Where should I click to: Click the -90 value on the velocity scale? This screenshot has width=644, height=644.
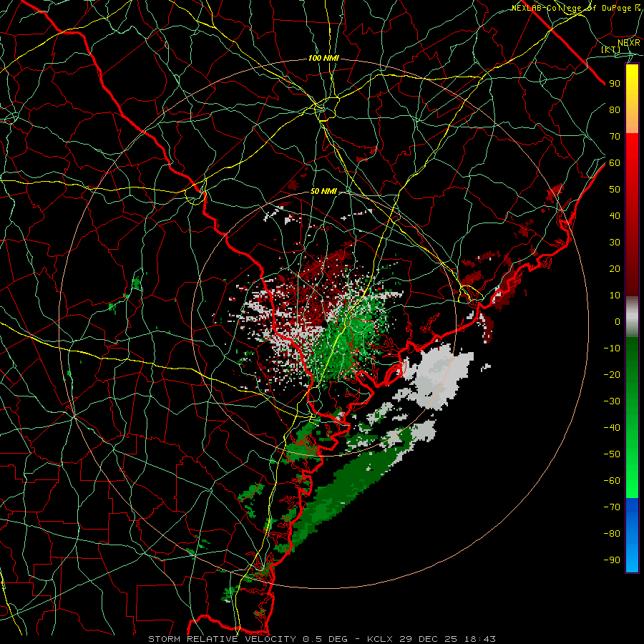click(612, 560)
